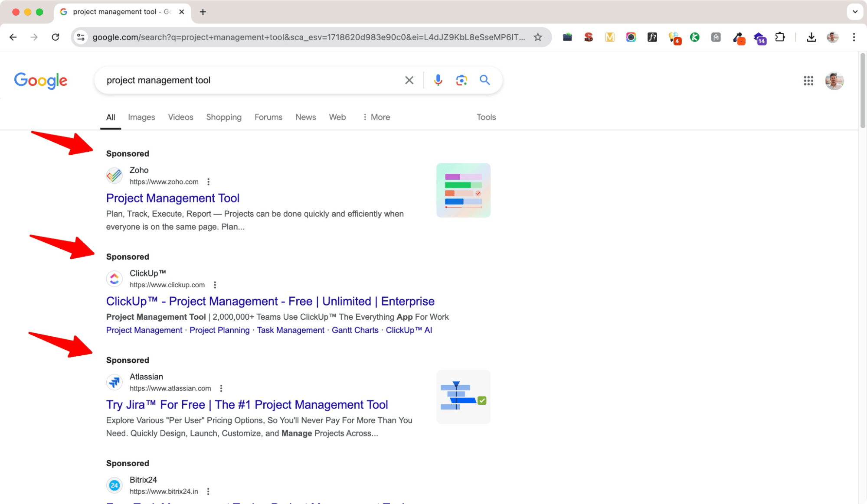Viewport: 867px width, 504px height.
Task: Open the Google apps grid
Action: (x=808, y=81)
